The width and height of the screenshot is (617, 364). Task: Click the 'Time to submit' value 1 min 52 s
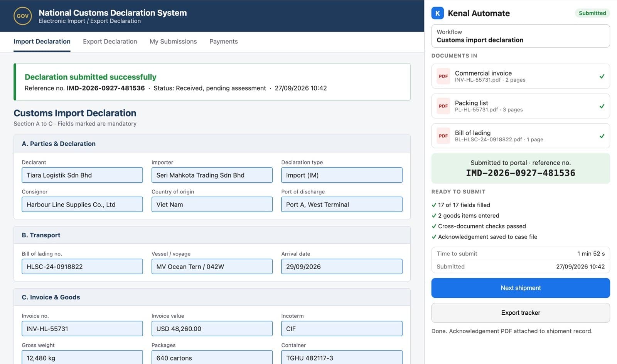coord(591,253)
